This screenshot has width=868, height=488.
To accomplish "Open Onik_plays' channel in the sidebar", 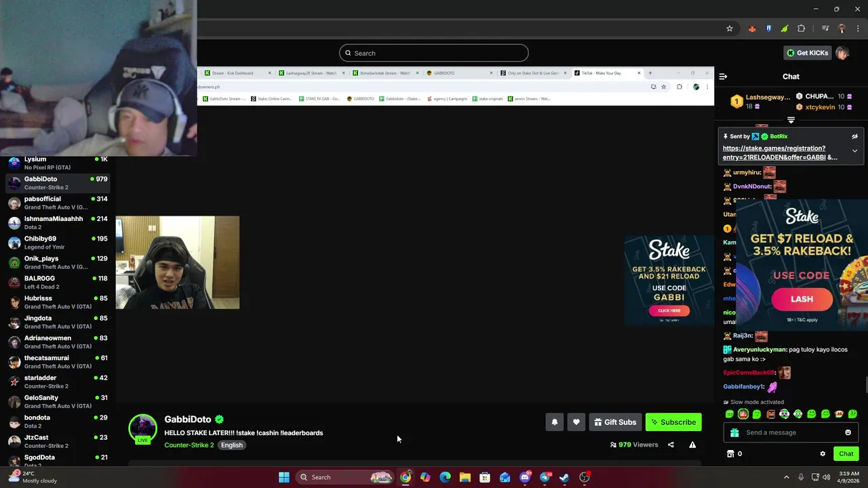I will pos(58,262).
